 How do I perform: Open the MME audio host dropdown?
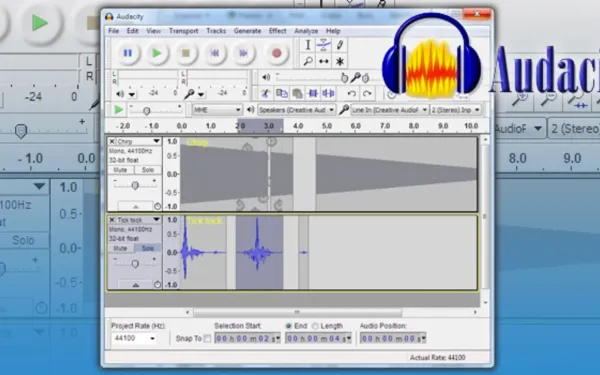click(217, 110)
